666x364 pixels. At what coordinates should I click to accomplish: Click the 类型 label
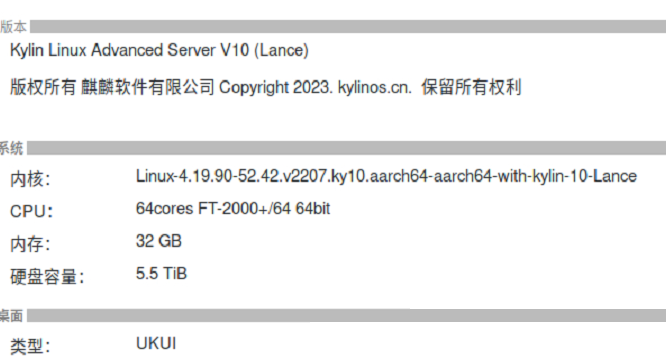pyautogui.click(x=30, y=346)
